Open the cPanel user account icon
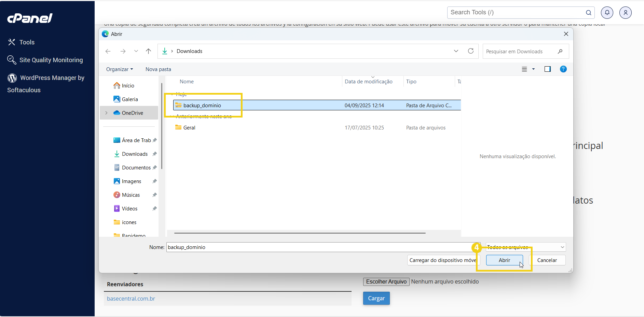Image resolution: width=644 pixels, height=317 pixels. coord(626,12)
